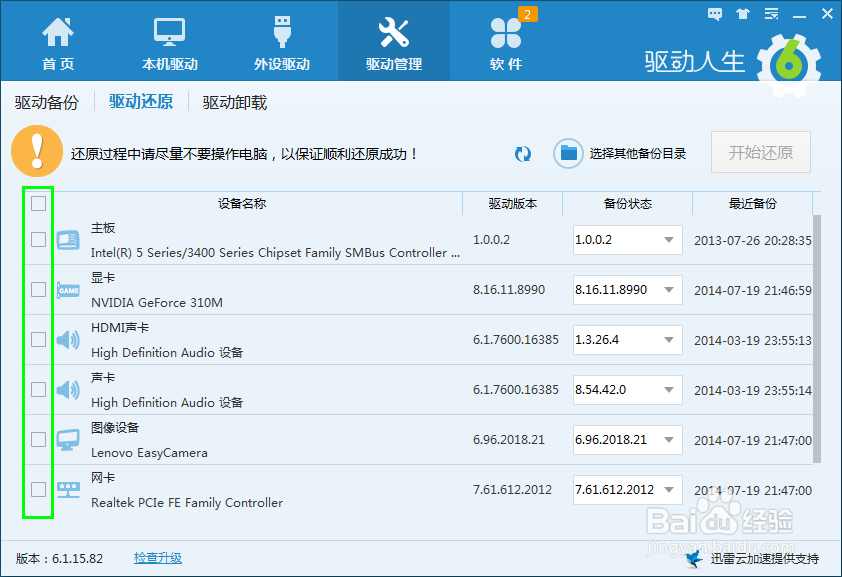The height and width of the screenshot is (577, 842).
Task: Select the Intel(R) 5 Series SMBus Controller row text
Action: click(275, 253)
